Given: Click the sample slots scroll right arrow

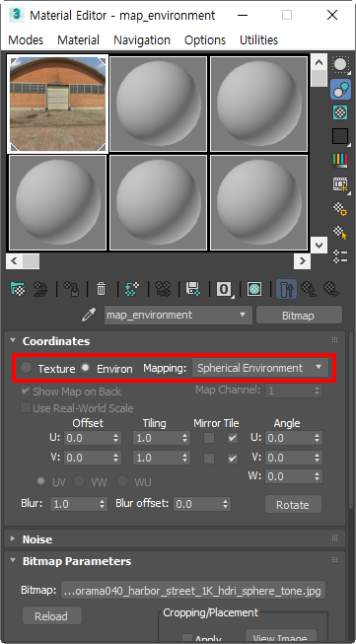Looking at the screenshot, I should (x=302, y=260).
